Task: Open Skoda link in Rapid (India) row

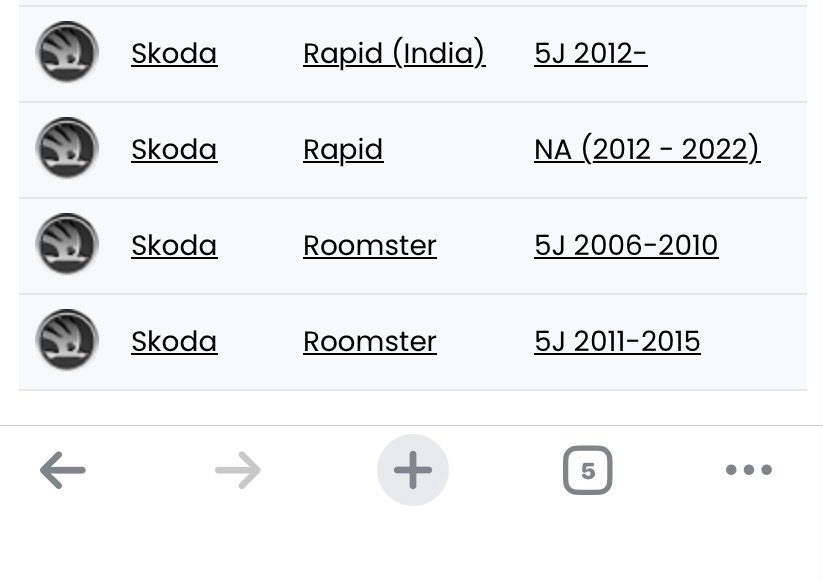Action: pyautogui.click(x=174, y=53)
